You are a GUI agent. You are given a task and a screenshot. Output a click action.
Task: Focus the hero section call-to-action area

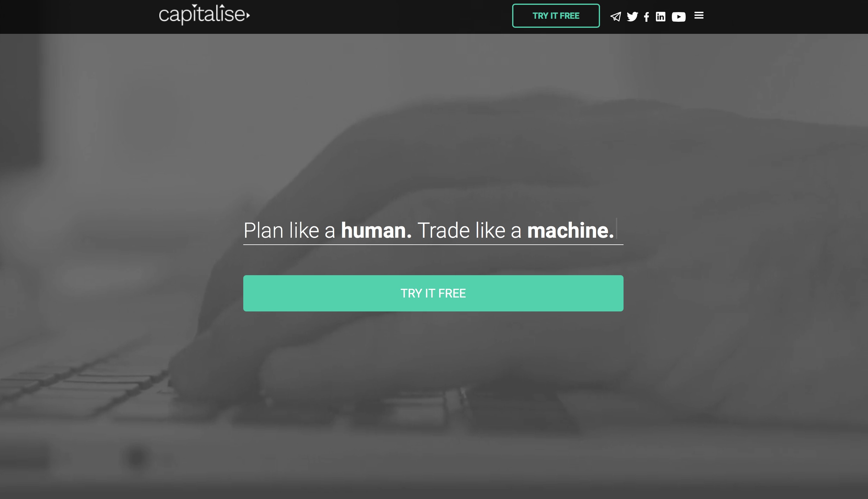(433, 293)
